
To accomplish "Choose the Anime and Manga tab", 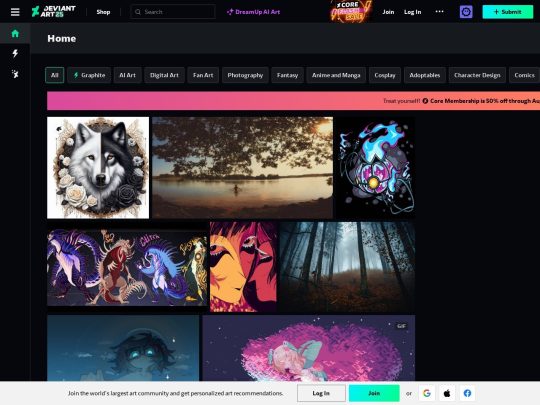I will click(336, 75).
